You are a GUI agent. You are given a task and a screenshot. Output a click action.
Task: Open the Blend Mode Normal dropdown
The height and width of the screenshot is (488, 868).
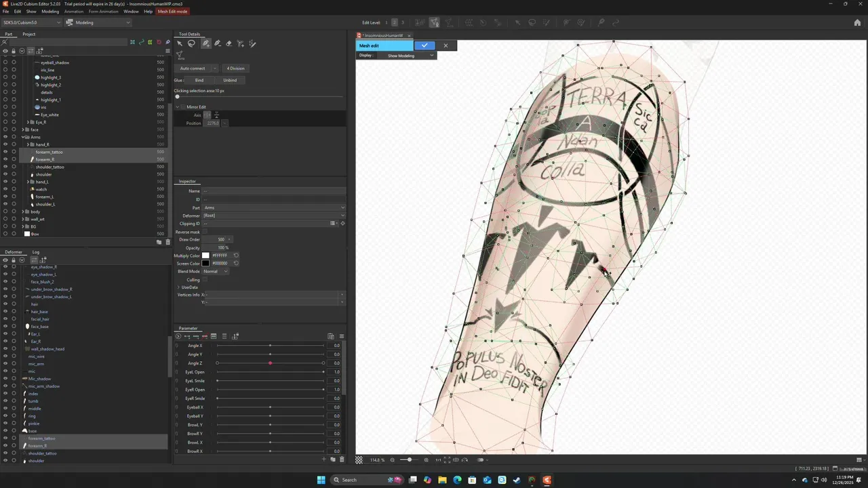point(216,271)
